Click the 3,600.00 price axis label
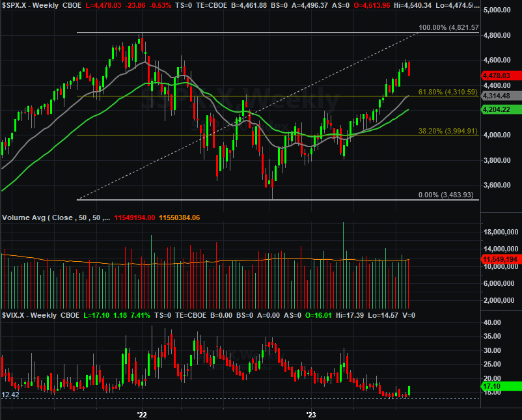This screenshot has width=522, height=420. click(497, 185)
